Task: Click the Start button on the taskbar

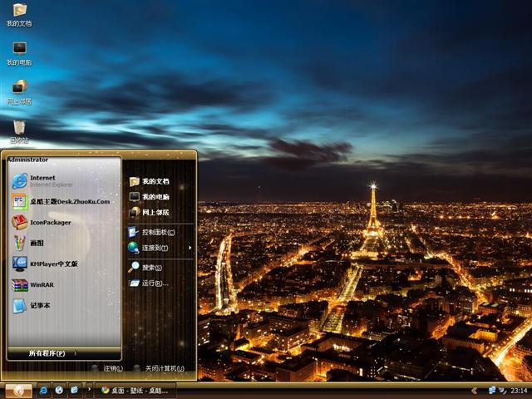Action: point(18,390)
